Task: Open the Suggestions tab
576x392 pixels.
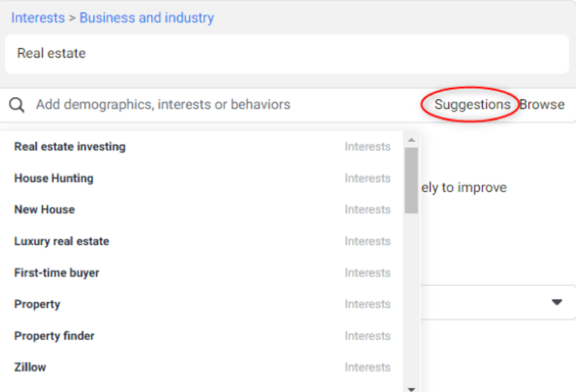Action: tap(472, 105)
